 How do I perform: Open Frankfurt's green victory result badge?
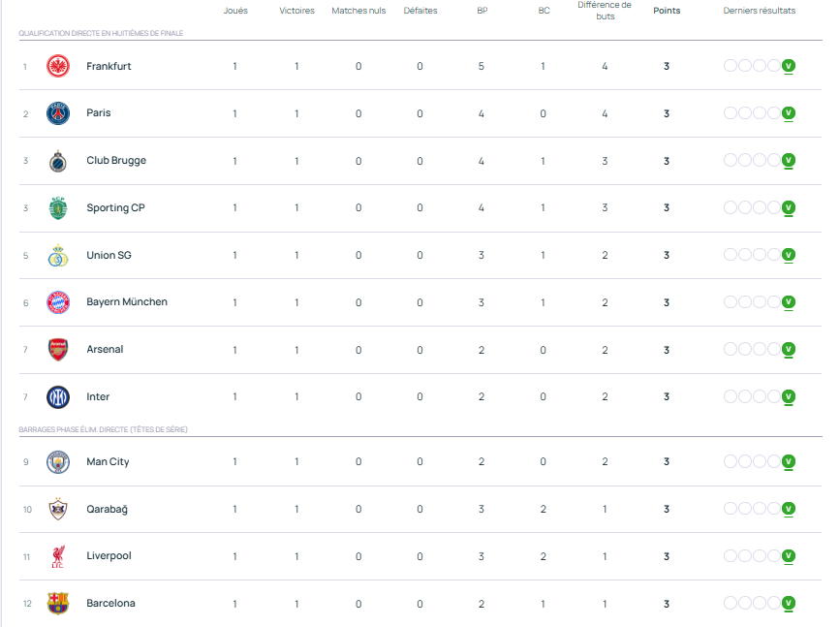789,66
